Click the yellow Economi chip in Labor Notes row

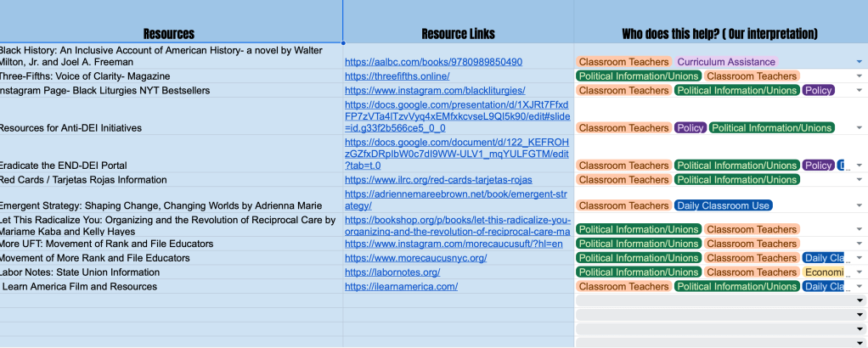[x=824, y=272]
